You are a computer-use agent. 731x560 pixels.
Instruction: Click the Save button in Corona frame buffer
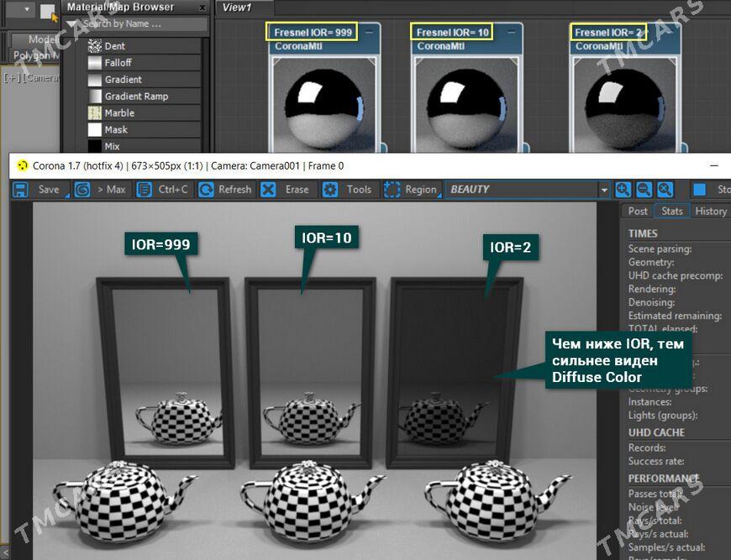point(38,190)
